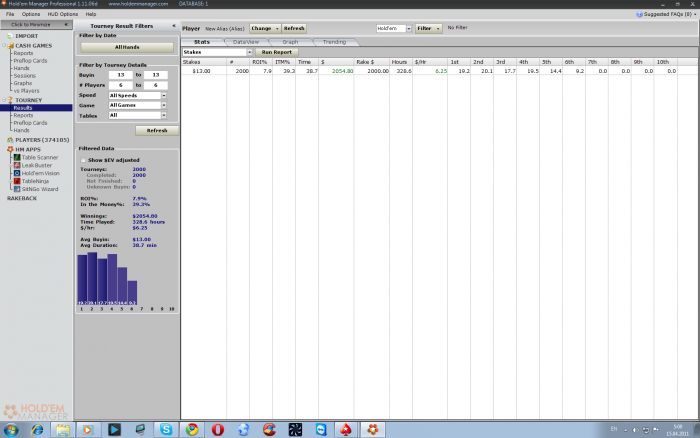This screenshot has width=700, height=438.
Task: Open the Filter dropdown button
Action: pos(429,29)
